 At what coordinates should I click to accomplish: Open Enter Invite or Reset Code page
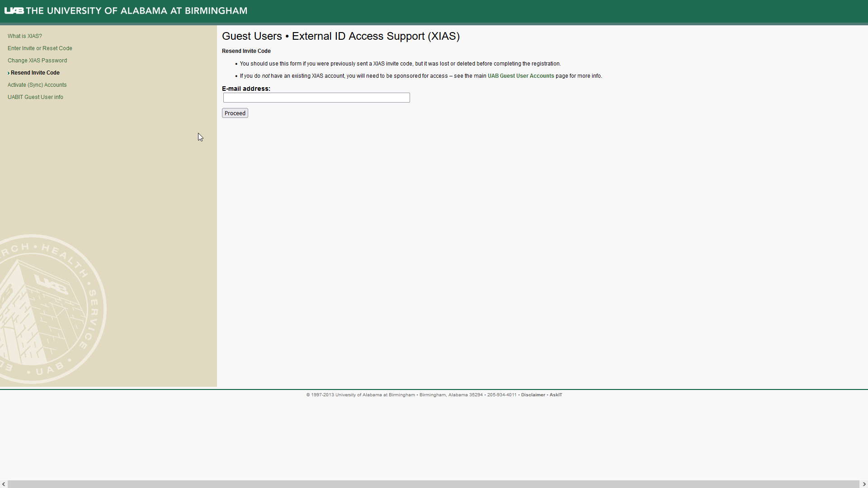40,48
